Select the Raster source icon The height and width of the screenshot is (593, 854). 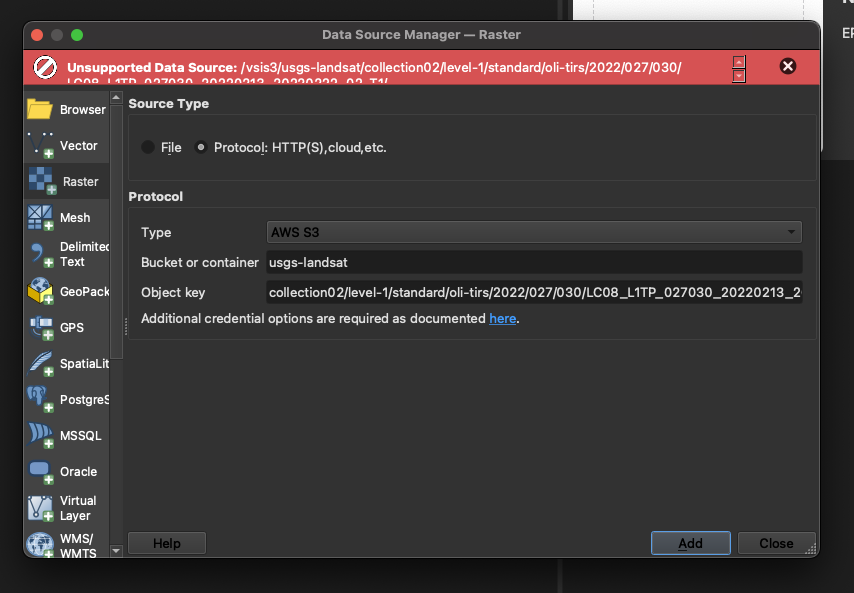pos(42,181)
